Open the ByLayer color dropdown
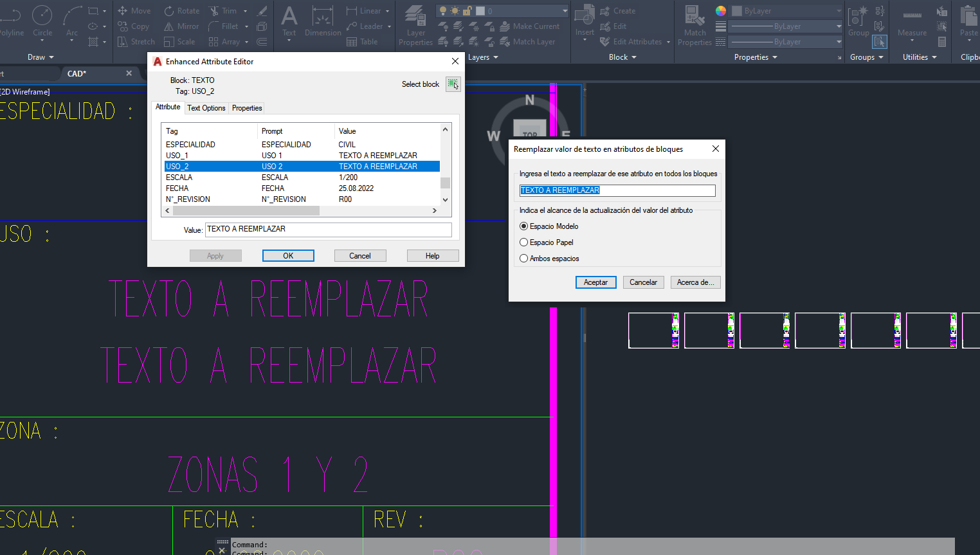 [837, 10]
